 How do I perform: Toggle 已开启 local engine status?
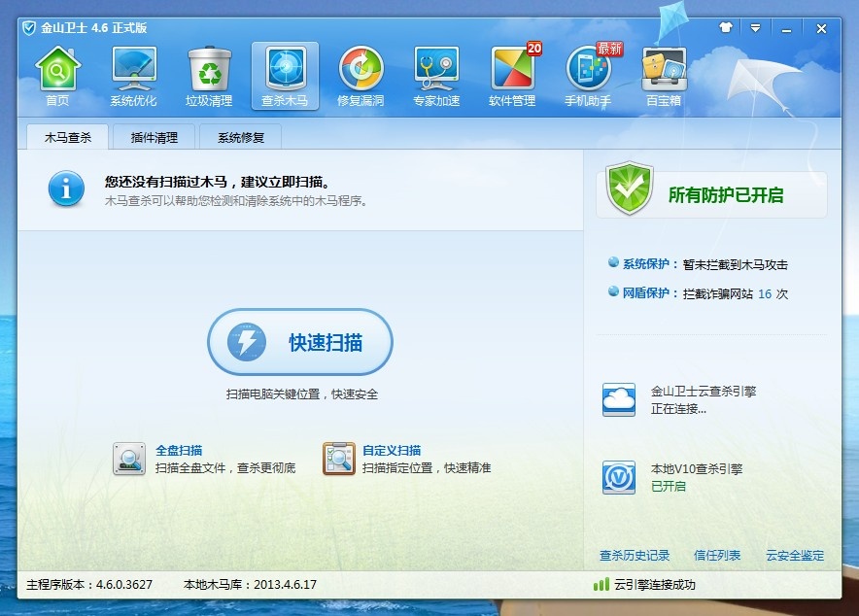tap(668, 486)
